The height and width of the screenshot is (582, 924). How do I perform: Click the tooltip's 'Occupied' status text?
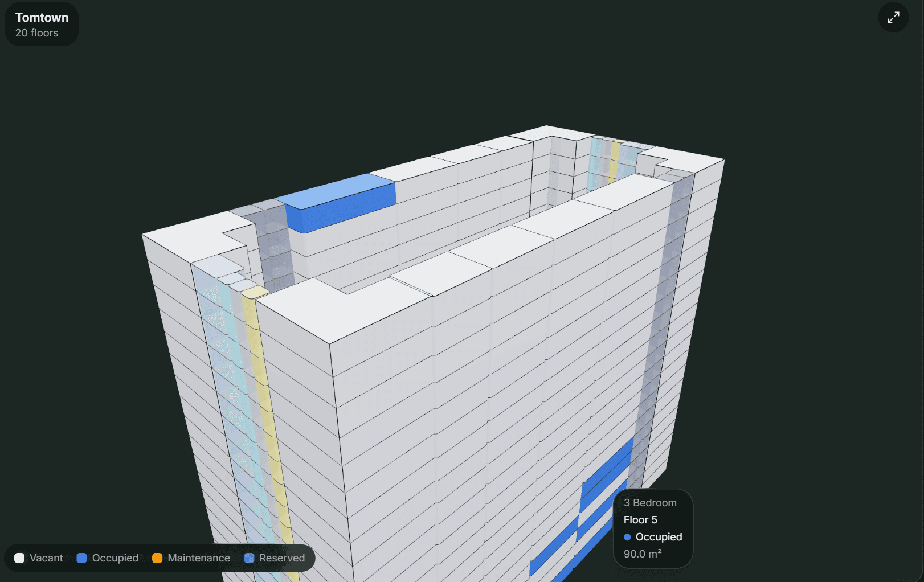pos(659,537)
